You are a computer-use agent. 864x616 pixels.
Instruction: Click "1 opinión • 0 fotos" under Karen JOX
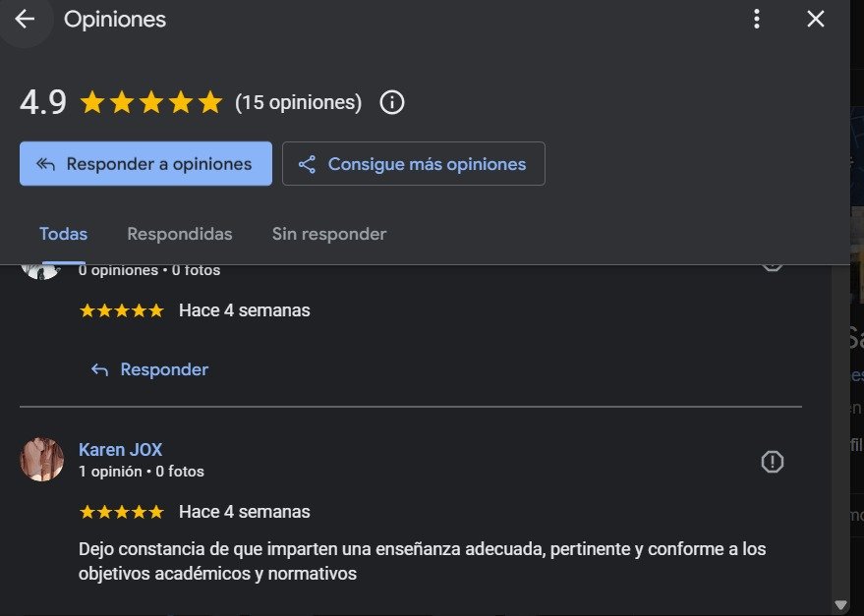pyautogui.click(x=142, y=472)
